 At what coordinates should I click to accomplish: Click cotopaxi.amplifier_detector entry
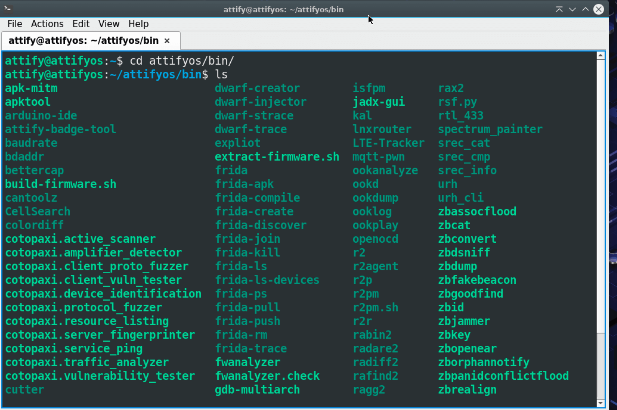coord(94,253)
